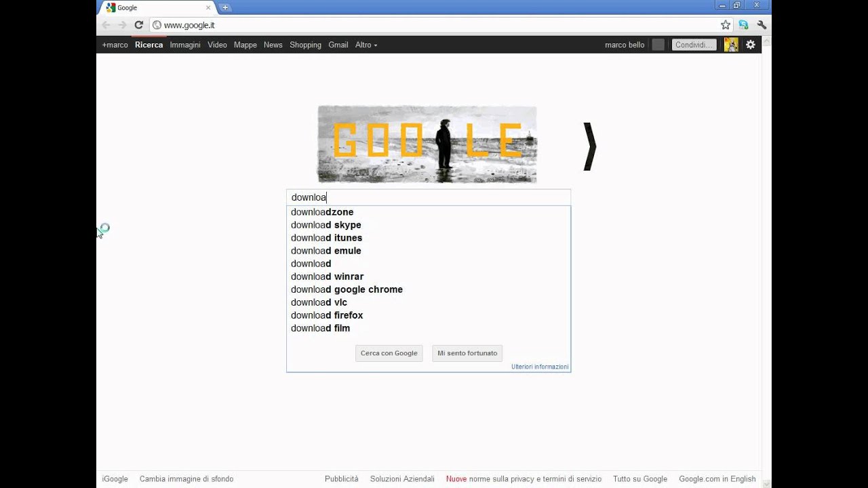
Task: Switch to Google.com in English
Action: click(x=717, y=479)
